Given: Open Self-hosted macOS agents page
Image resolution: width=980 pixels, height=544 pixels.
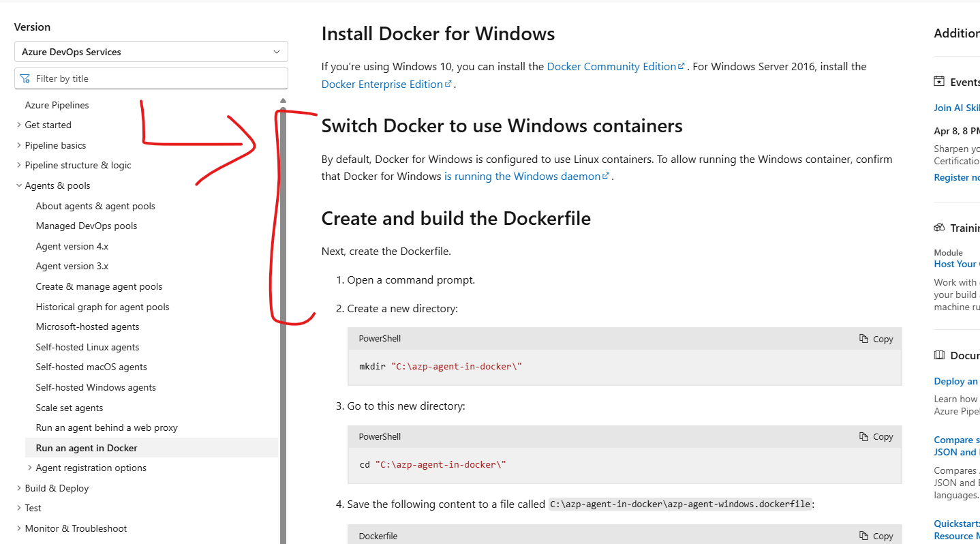Looking at the screenshot, I should 91,367.
